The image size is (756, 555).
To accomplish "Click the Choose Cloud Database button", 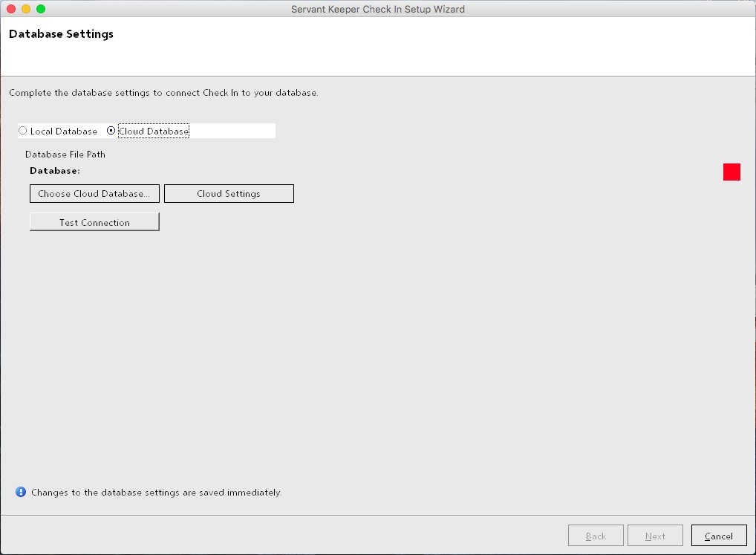I will 94,194.
